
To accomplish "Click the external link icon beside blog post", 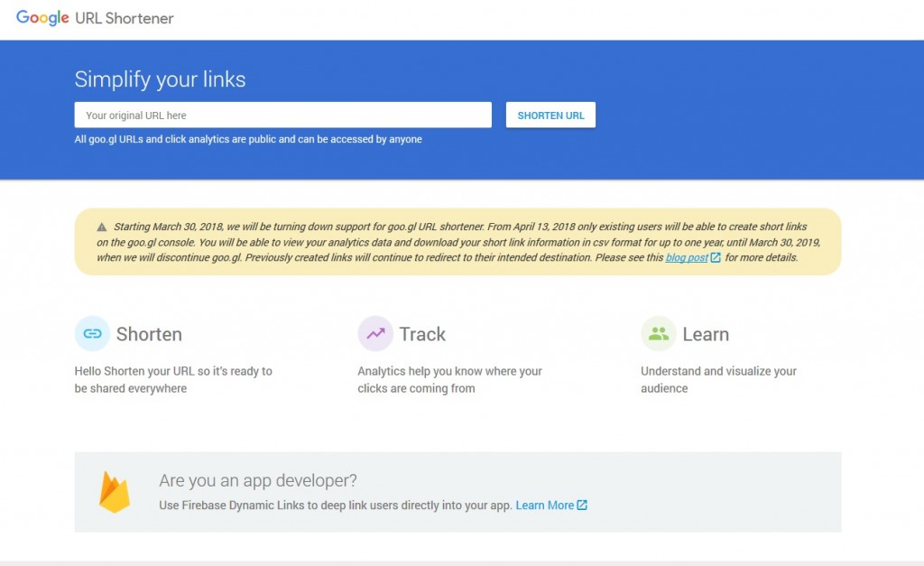I will tap(716, 257).
